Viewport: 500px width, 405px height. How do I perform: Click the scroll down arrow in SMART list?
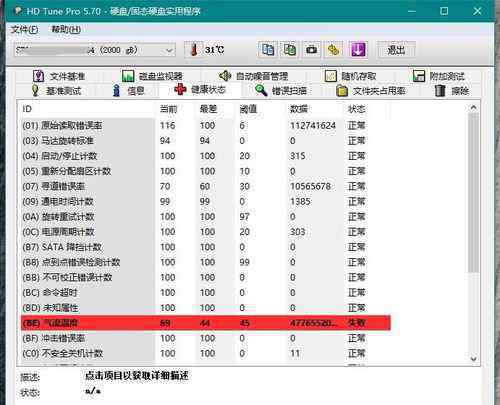[473, 359]
